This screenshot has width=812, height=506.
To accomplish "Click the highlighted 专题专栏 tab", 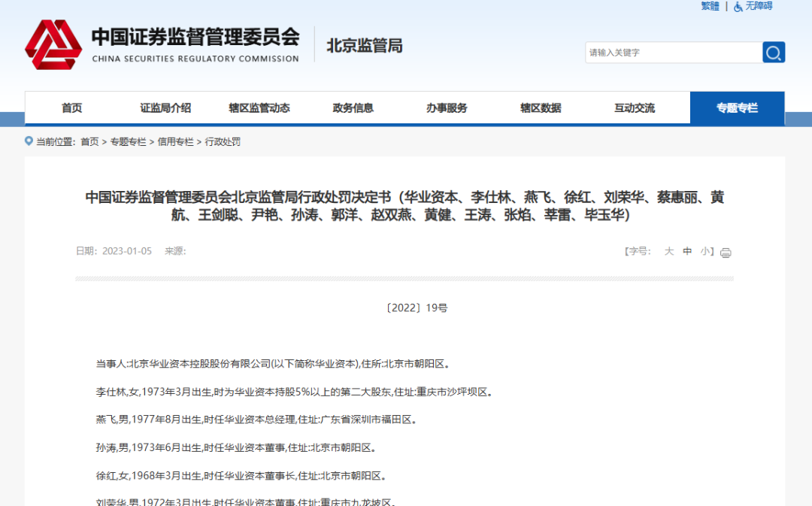I will (737, 108).
